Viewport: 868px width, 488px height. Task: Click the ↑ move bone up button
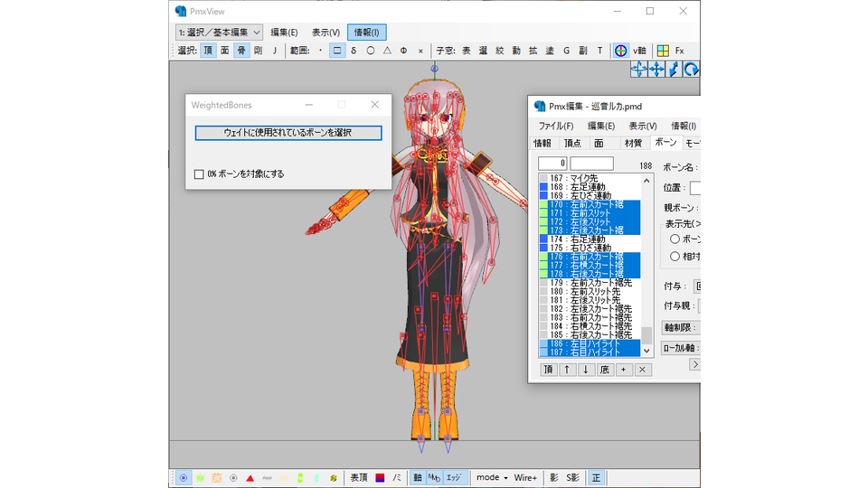pyautogui.click(x=567, y=370)
